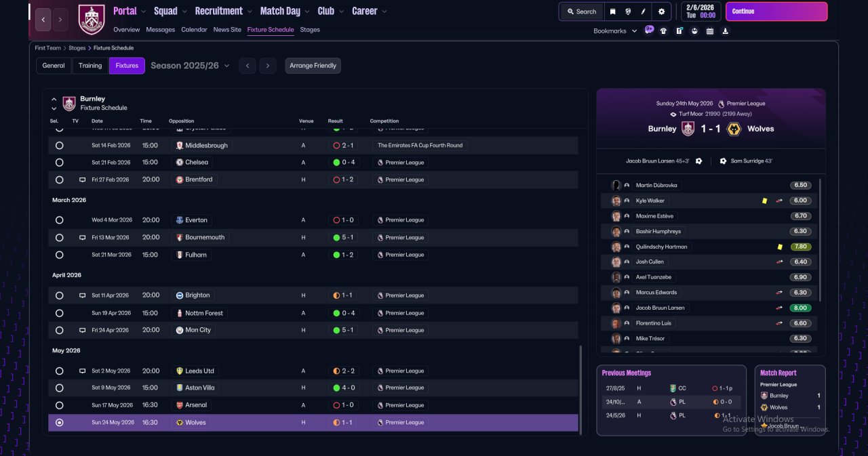The height and width of the screenshot is (456, 868).
Task: Click the TV icon on the Brighton fixture
Action: 82,295
